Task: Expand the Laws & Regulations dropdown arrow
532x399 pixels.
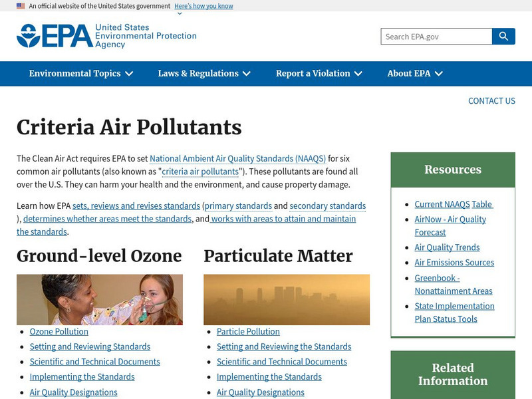Action: tap(247, 74)
